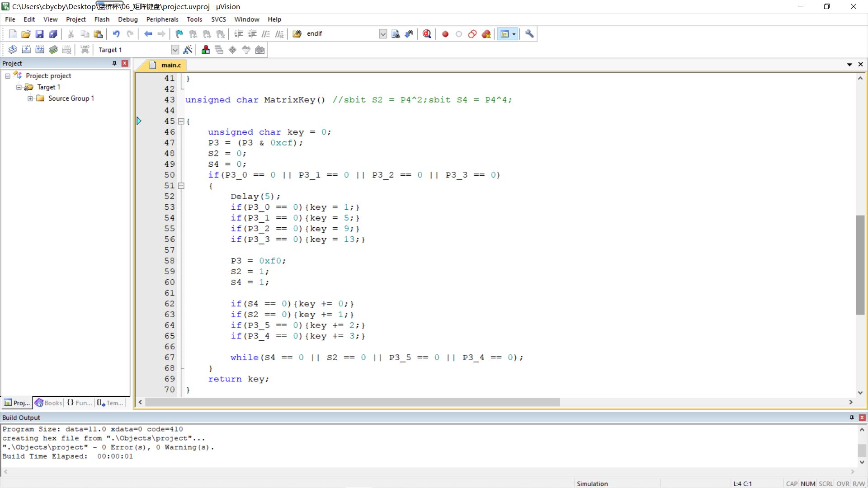Paste from clipboard in the toolbar

pos(98,34)
